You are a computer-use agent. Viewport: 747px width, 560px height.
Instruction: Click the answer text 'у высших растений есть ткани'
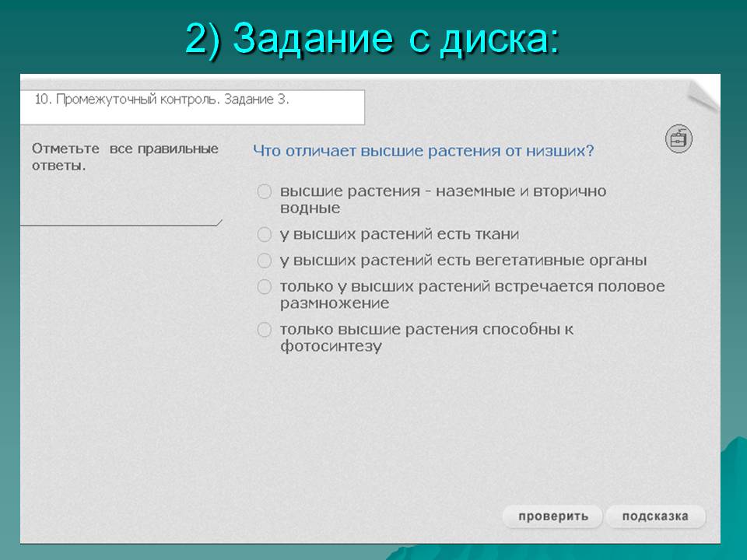pyautogui.click(x=399, y=234)
